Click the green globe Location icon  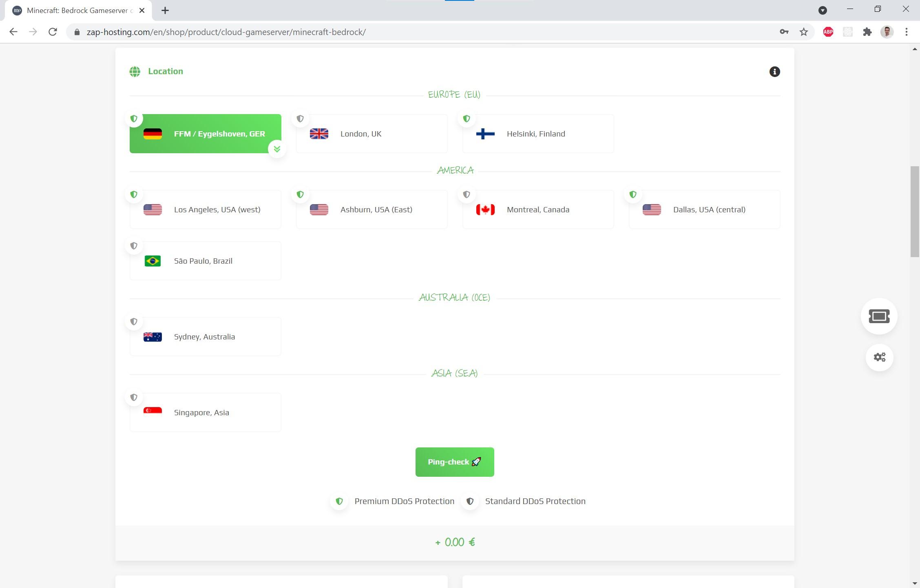(135, 72)
